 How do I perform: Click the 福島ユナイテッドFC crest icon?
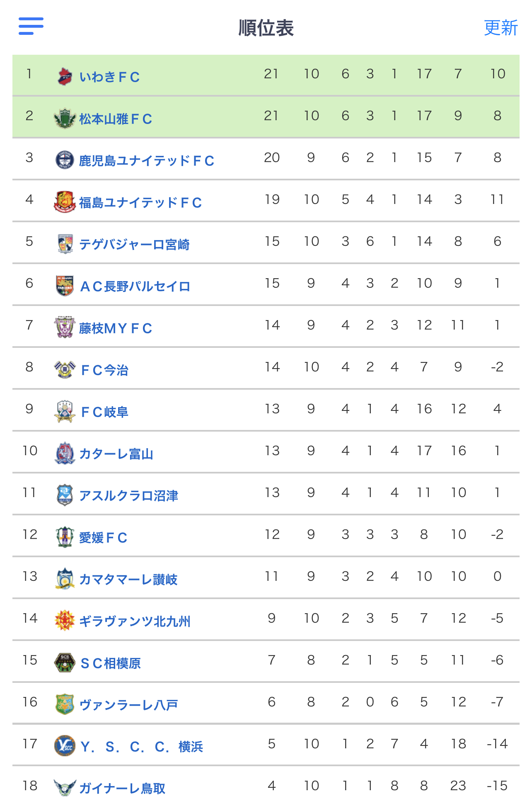(x=65, y=202)
